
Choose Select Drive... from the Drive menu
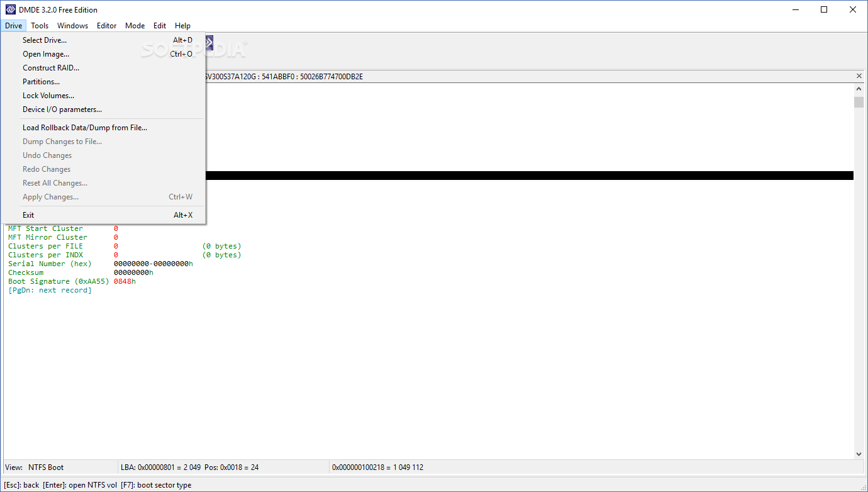tap(103, 40)
